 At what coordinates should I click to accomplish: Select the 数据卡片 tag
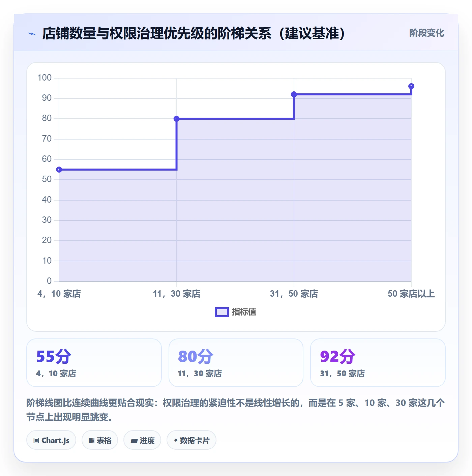click(191, 440)
